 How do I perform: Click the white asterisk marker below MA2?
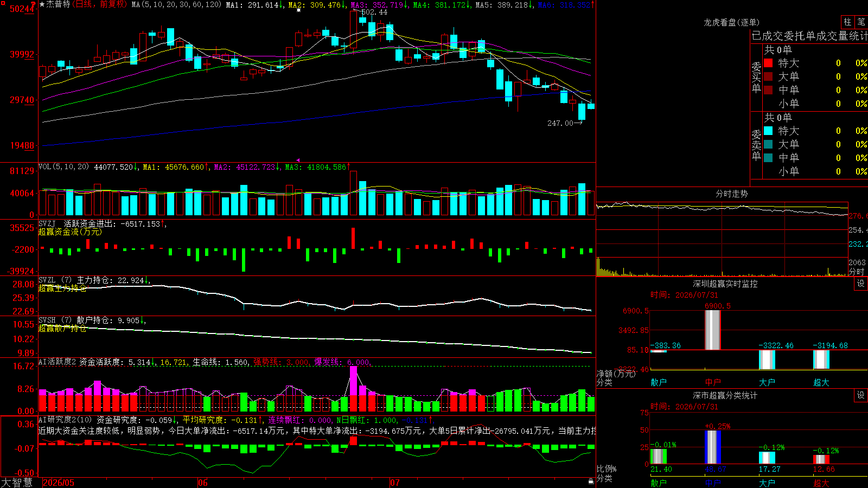[298, 10]
